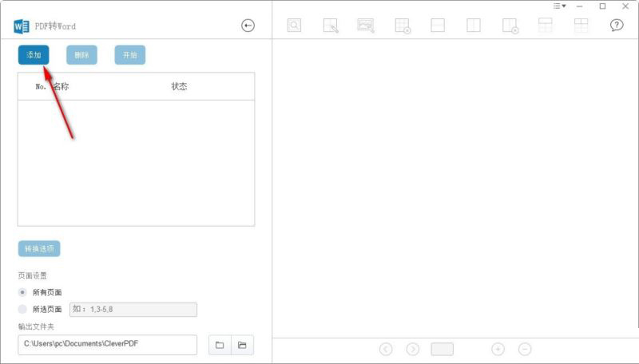Screen dimensions: 639x364
Task: Click the add horizontal line icon
Action: coord(438,26)
